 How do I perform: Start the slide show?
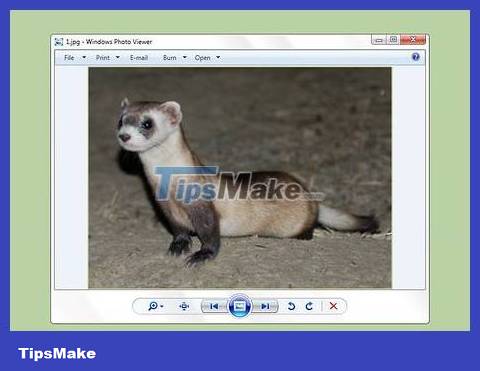click(x=239, y=306)
